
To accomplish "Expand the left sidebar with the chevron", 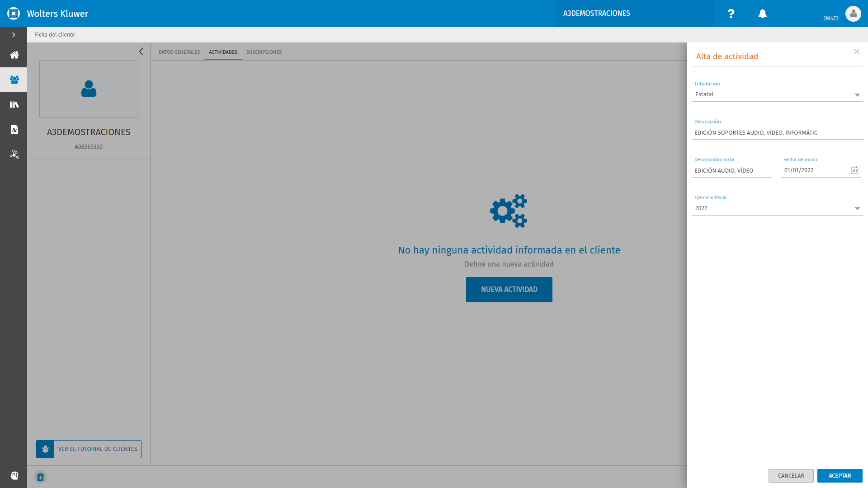I will coord(14,35).
